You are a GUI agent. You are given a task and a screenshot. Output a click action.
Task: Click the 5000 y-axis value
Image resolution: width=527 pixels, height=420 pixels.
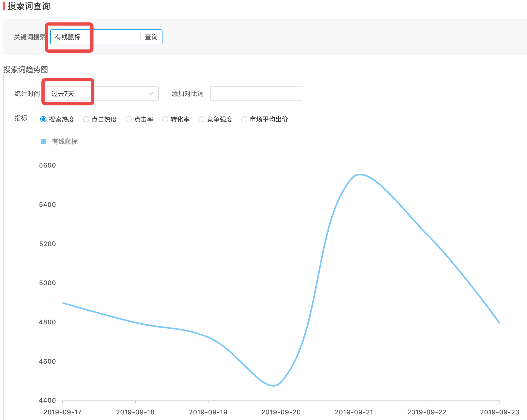[x=48, y=283]
